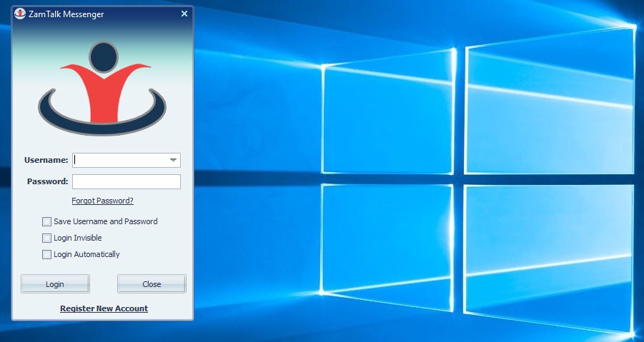Open the Forgot Password? link
The image size is (644, 342).
click(103, 201)
